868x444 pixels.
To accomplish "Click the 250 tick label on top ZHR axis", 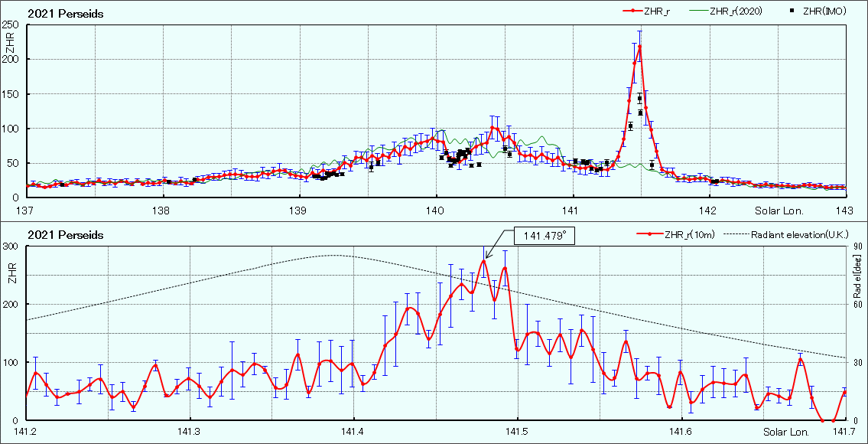I will coord(12,25).
